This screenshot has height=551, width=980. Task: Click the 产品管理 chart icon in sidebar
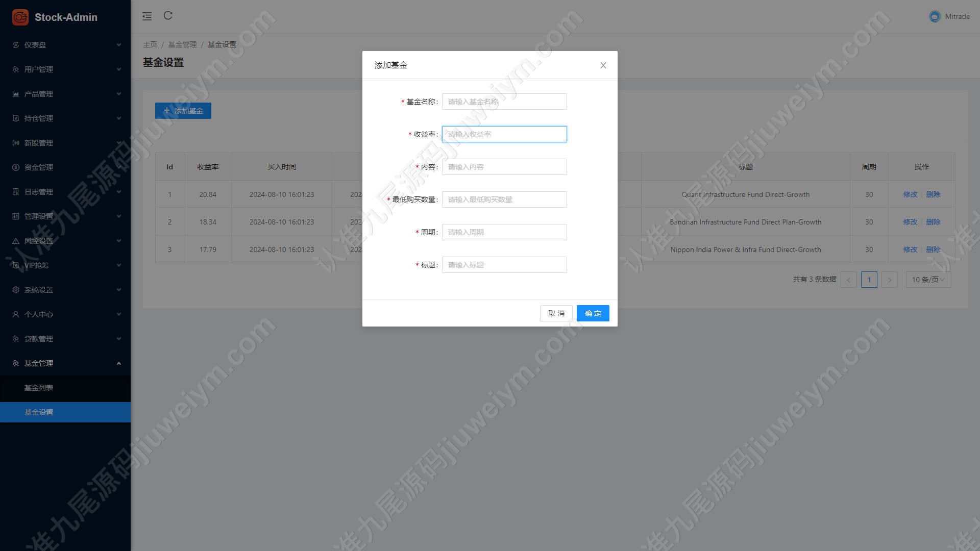click(x=16, y=94)
